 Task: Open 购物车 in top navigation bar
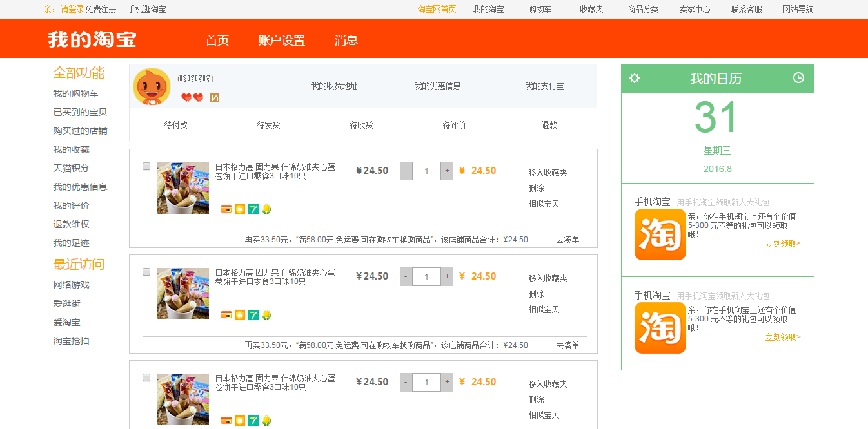(540, 9)
